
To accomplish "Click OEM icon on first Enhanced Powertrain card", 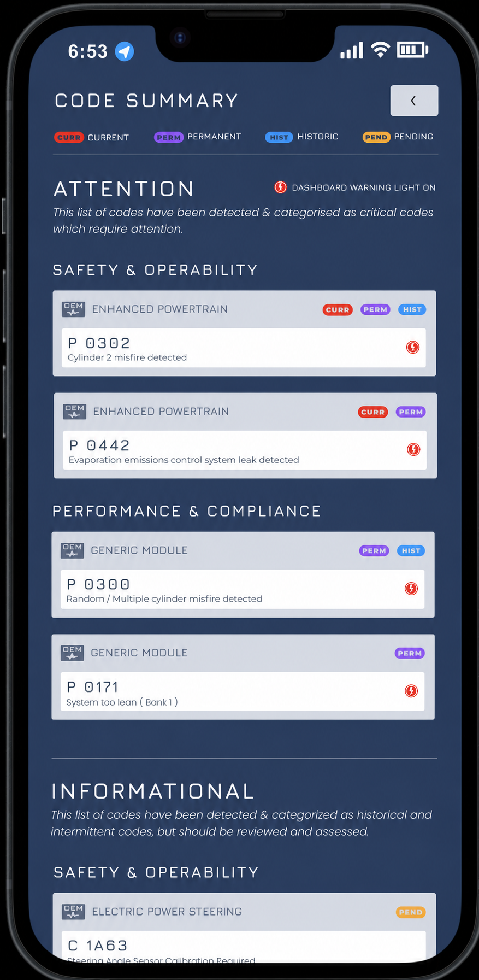I will point(73,309).
